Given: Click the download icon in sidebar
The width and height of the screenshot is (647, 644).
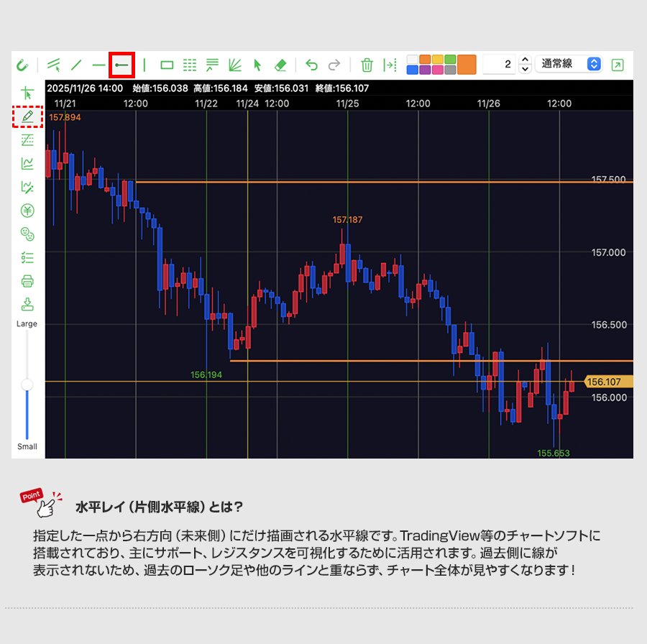Looking at the screenshot, I should point(27,303).
